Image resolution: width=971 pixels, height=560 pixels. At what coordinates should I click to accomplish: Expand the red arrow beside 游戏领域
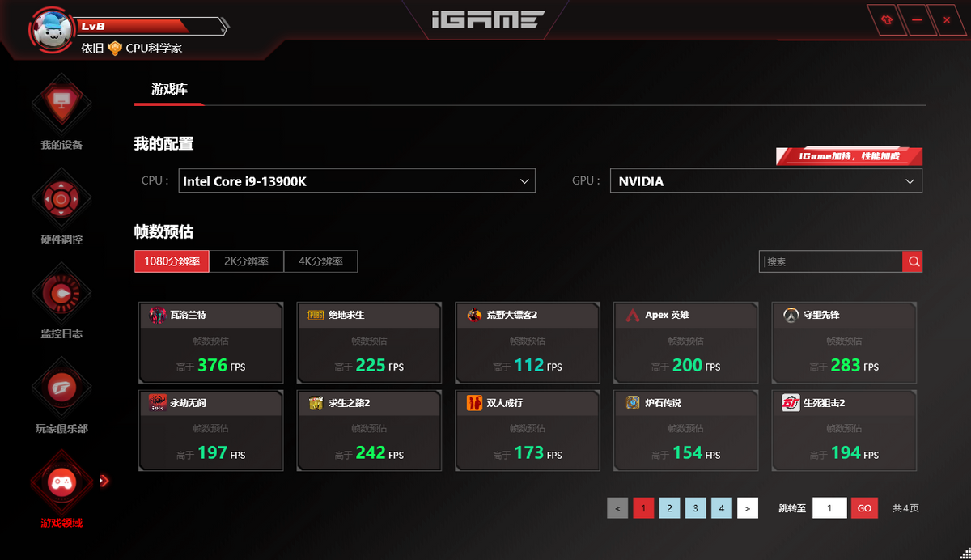[104, 480]
